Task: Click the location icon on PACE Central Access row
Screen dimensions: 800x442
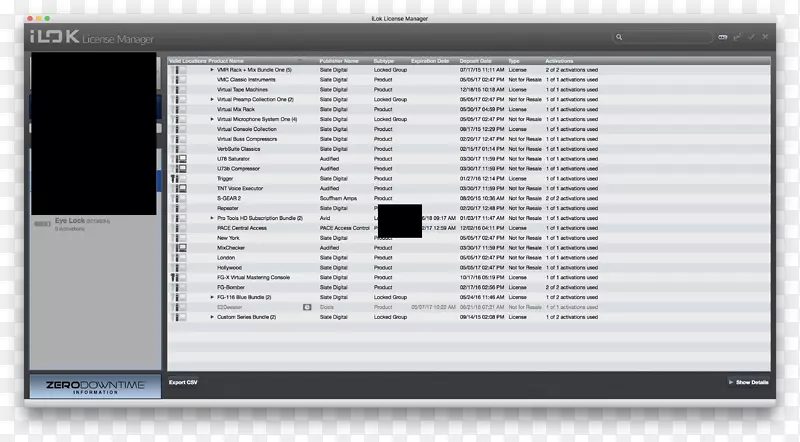Action: point(179,228)
